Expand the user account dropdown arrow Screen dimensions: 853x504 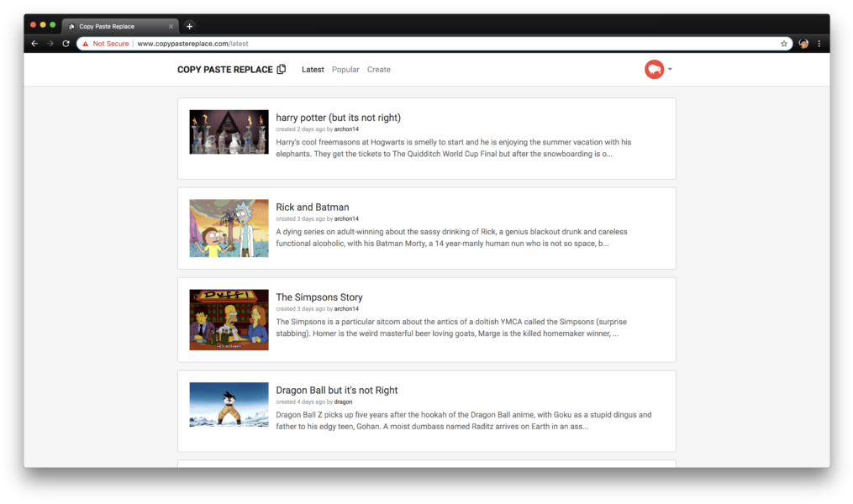670,69
